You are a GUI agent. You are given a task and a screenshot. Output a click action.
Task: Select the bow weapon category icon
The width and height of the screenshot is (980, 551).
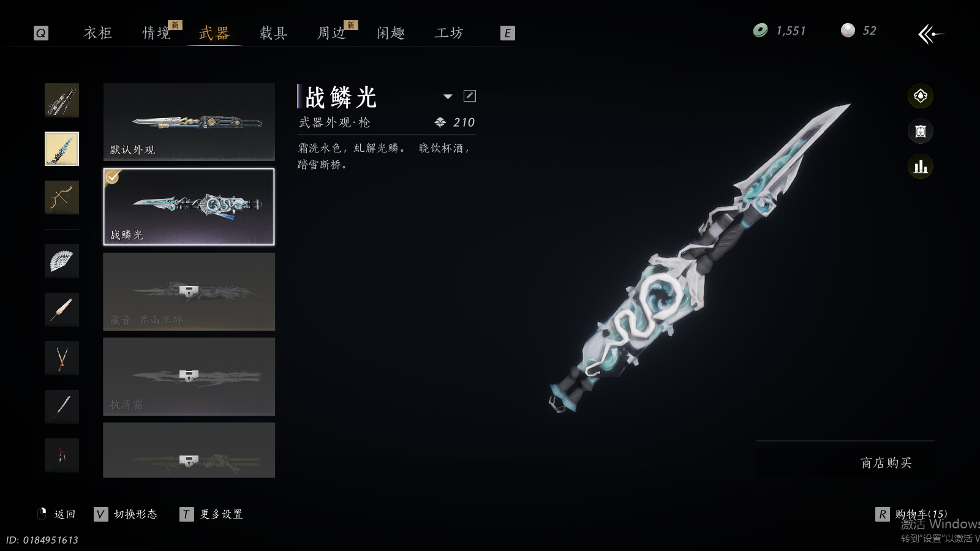[x=61, y=197]
